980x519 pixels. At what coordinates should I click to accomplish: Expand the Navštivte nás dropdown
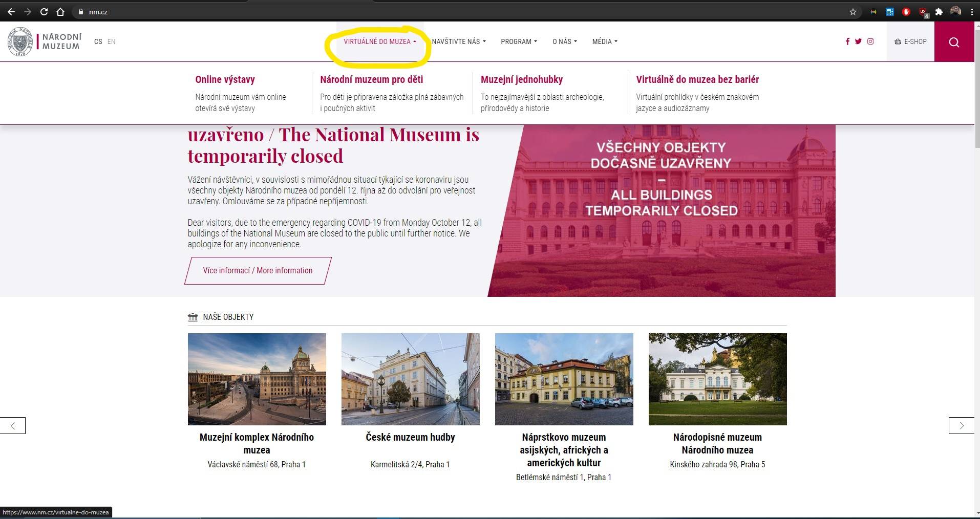pyautogui.click(x=458, y=41)
